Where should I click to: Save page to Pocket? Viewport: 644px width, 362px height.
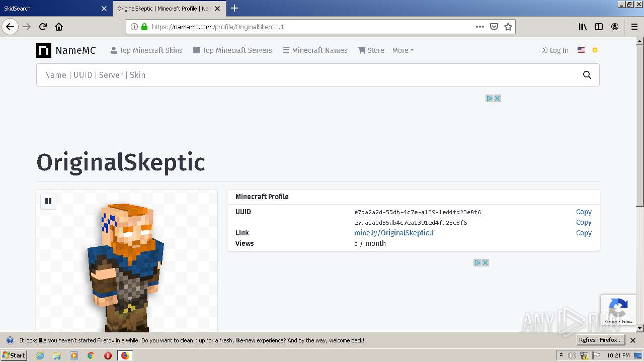coord(494,27)
